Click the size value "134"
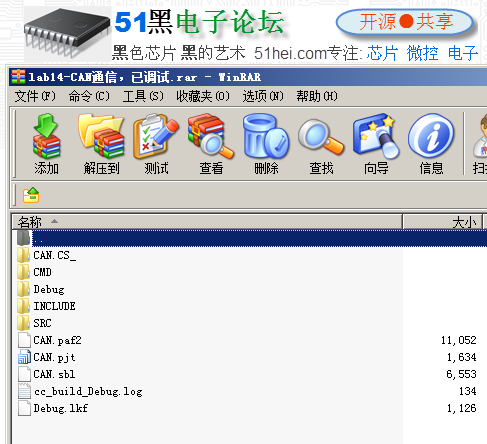Image resolution: width=487 pixels, height=444 pixels. coord(468,391)
